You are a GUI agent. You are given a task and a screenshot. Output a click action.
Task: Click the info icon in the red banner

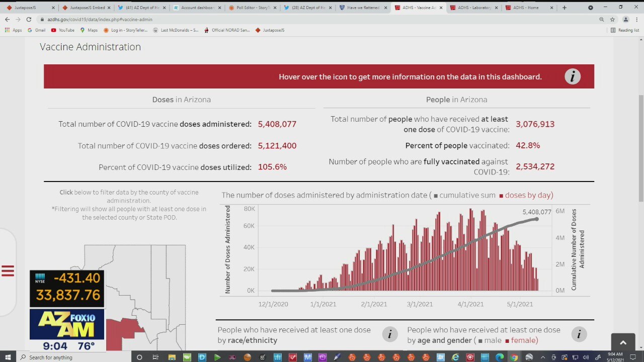click(572, 76)
